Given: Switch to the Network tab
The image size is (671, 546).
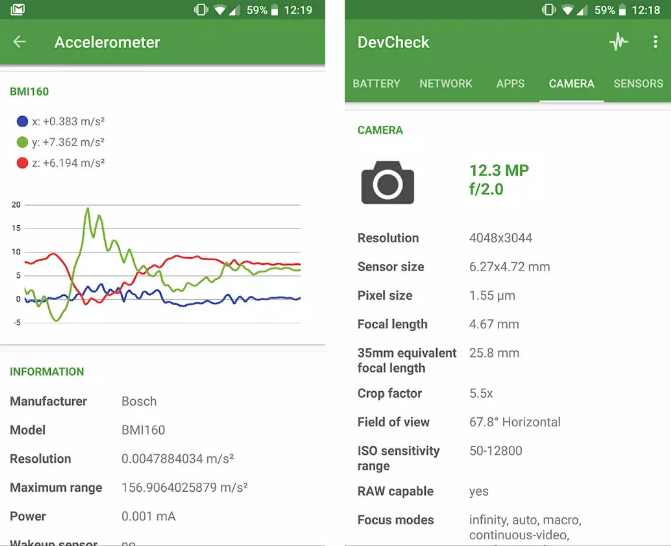Looking at the screenshot, I should point(446,84).
